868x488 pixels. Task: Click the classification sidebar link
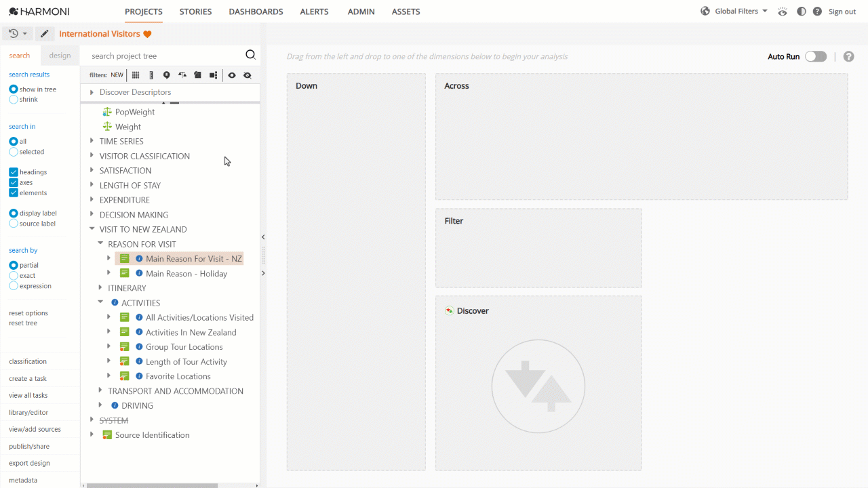coord(28,362)
